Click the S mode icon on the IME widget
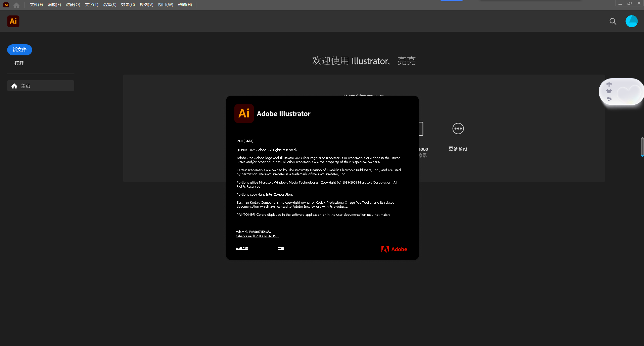This screenshot has height=346, width=644. tap(609, 99)
